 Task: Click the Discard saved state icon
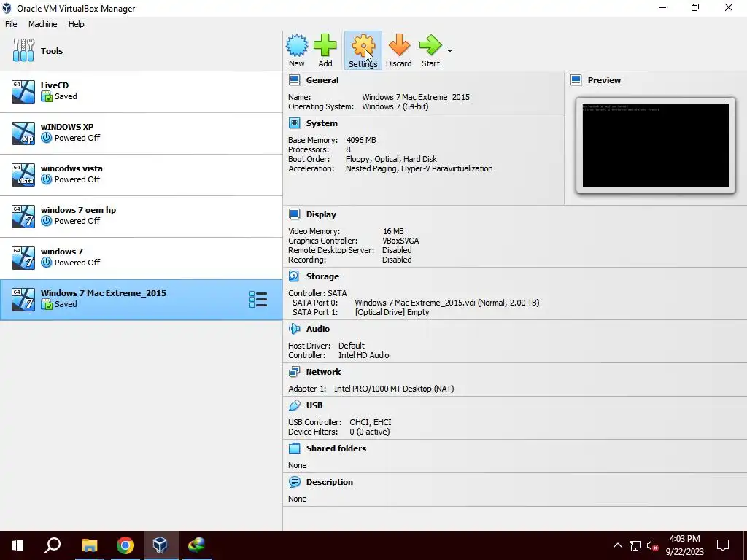399,50
